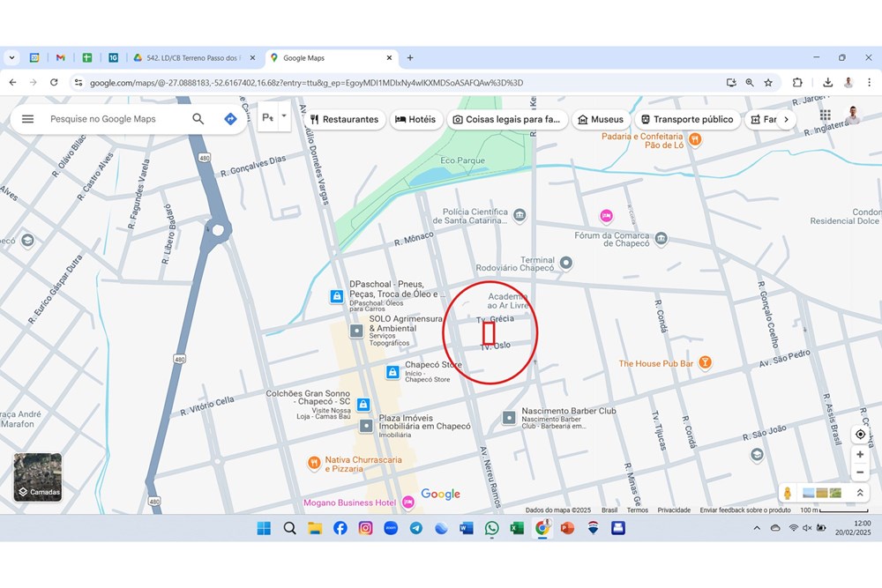This screenshot has height=588, width=882.
Task: Open the Google account avatar on the map
Action: click(853, 115)
